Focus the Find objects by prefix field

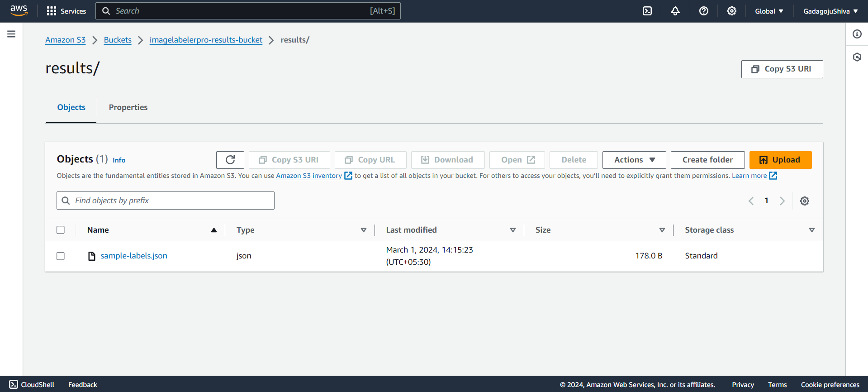(x=166, y=201)
